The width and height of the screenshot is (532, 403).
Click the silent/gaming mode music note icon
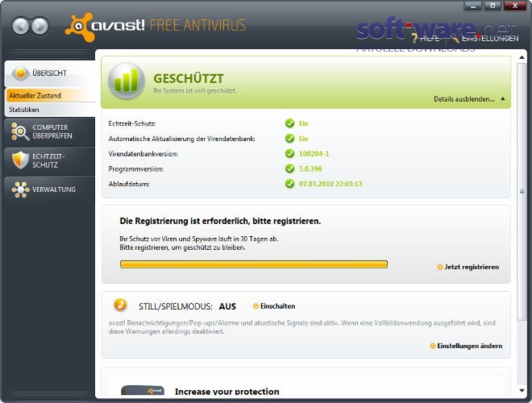pos(120,305)
